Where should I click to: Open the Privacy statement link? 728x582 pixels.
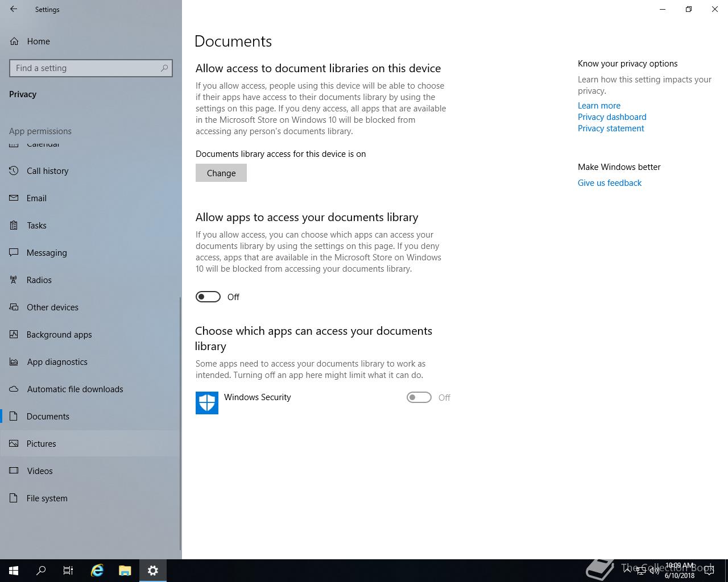click(611, 128)
